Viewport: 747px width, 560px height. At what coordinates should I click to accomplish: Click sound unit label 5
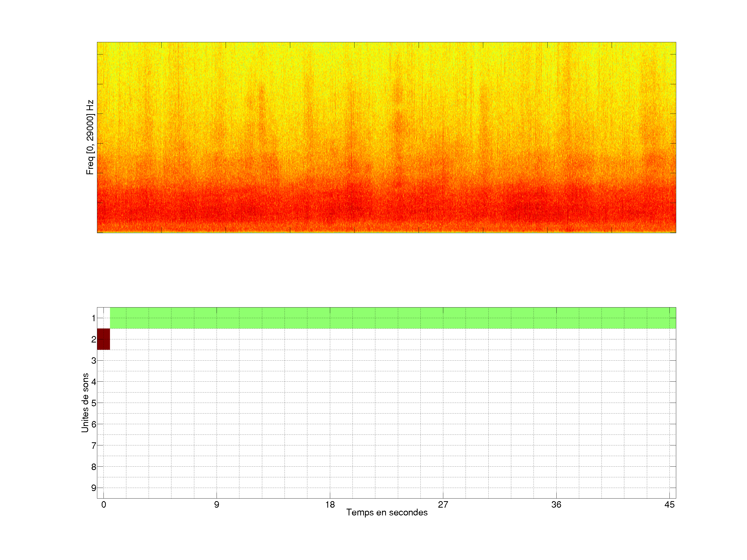(x=94, y=403)
